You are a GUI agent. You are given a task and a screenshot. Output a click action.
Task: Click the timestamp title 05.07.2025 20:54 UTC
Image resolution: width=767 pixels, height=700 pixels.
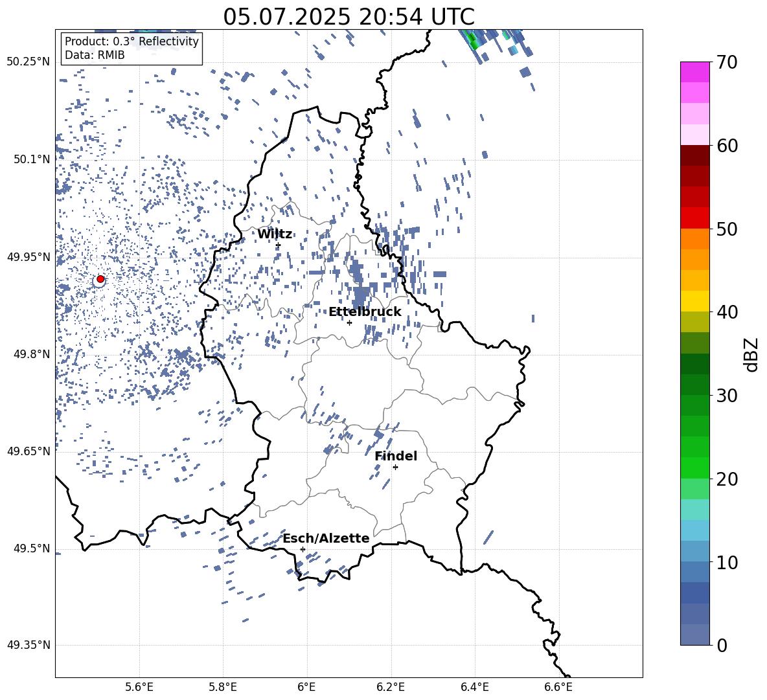pos(349,17)
